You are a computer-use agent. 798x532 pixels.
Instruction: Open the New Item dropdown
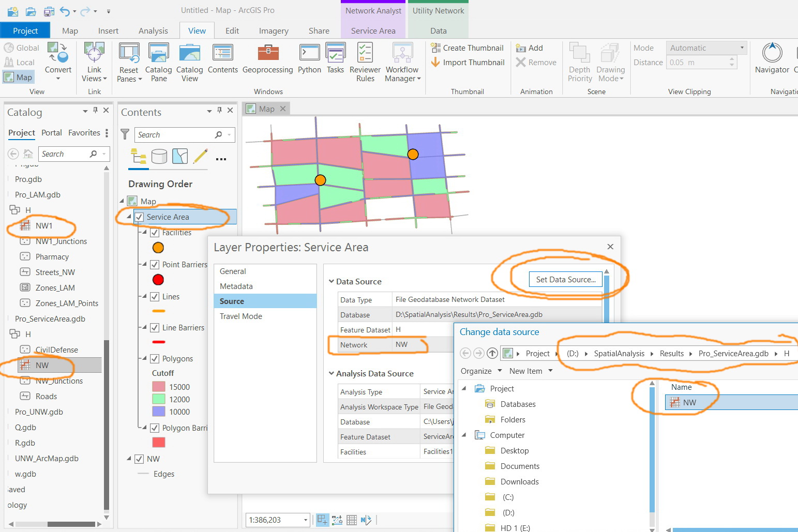tap(531, 371)
